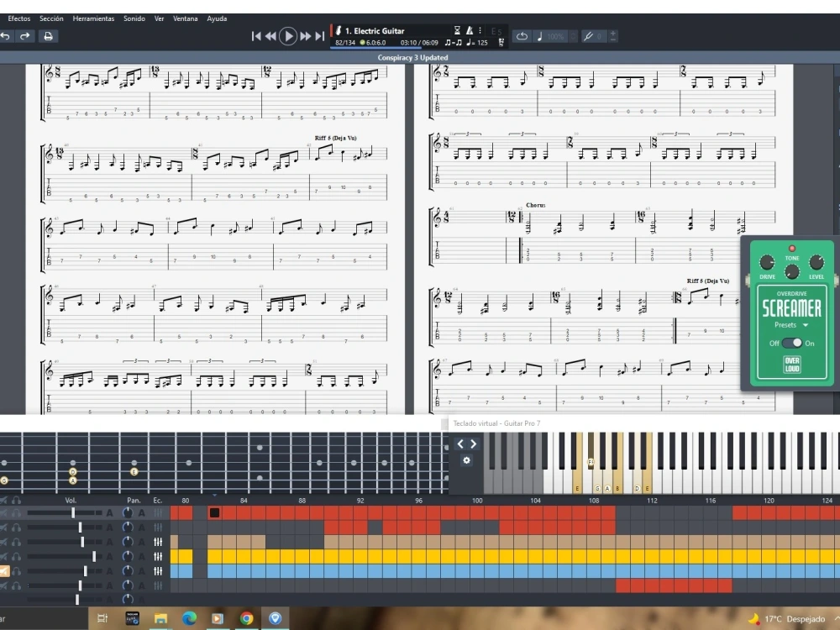Open the equalizer on the fifth track
Viewport: 840px width, 630px height.
click(158, 571)
